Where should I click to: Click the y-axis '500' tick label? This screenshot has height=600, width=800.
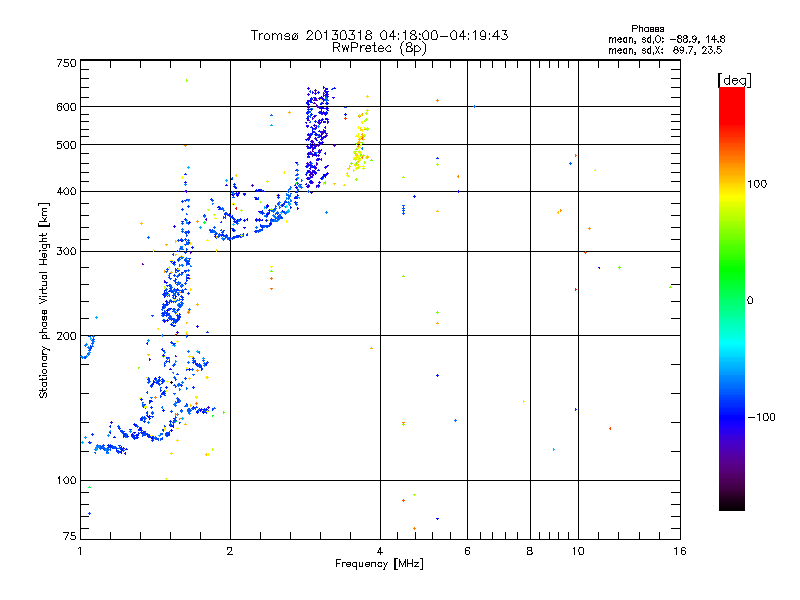click(x=66, y=145)
